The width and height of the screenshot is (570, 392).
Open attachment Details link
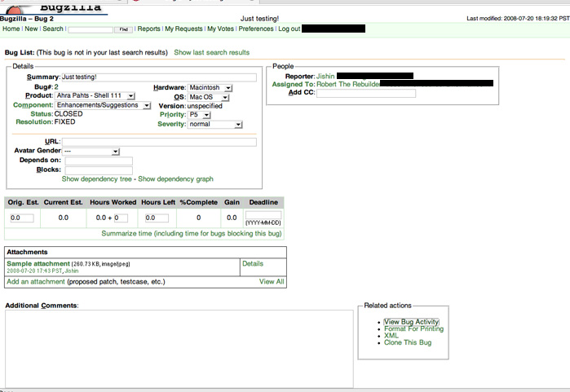(253, 264)
